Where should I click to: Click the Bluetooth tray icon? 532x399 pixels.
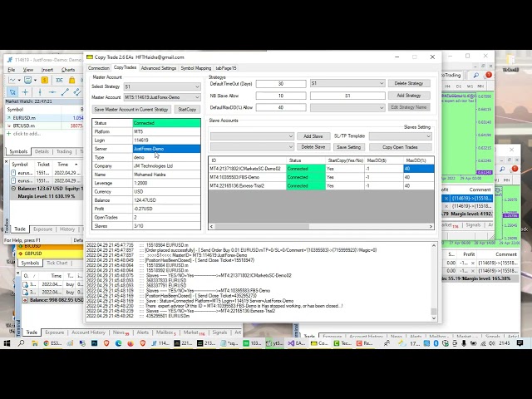(436, 343)
